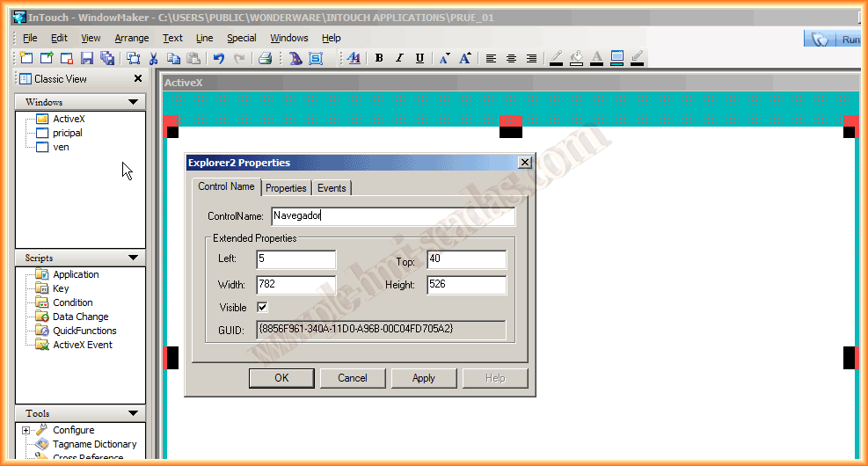Collapse the Scripts panel arrow
The height and width of the screenshot is (466, 868).
pos(133,258)
